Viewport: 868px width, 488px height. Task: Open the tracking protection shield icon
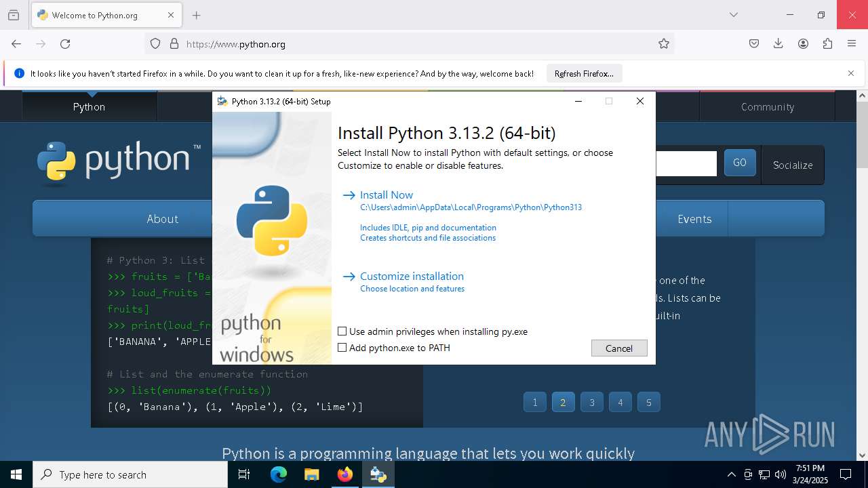(155, 43)
